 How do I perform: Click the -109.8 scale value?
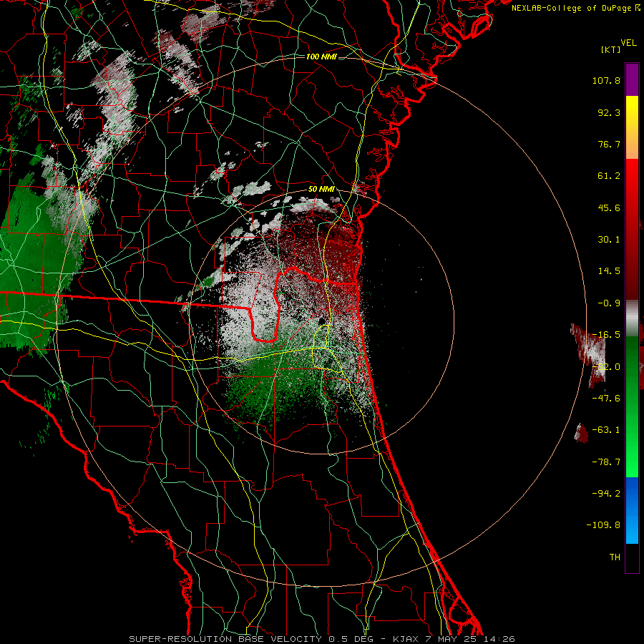click(603, 525)
